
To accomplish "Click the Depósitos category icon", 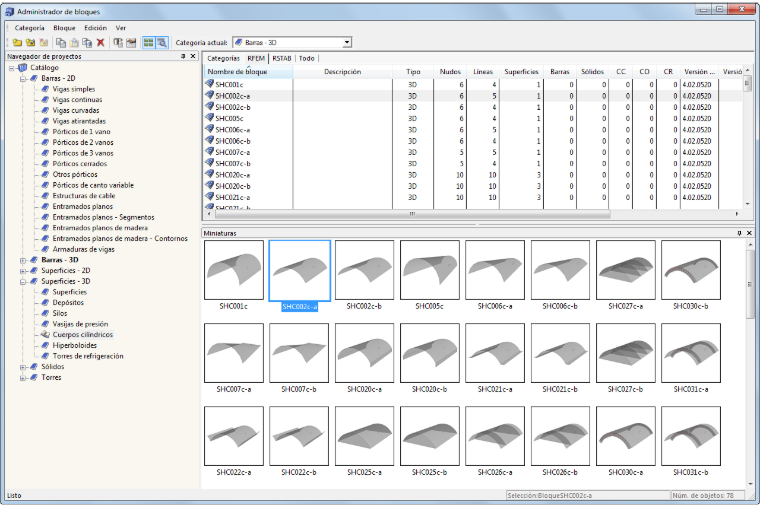I will coord(46,303).
